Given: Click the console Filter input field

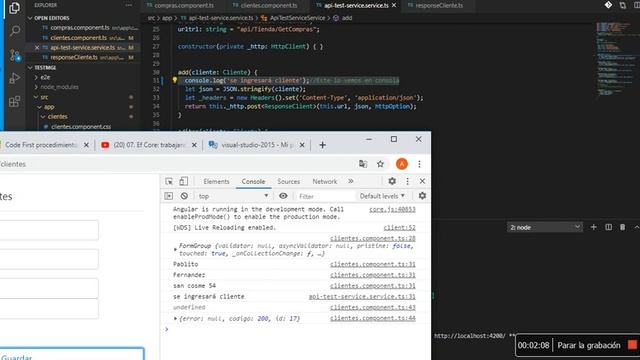Looking at the screenshot, I should click(326, 196).
